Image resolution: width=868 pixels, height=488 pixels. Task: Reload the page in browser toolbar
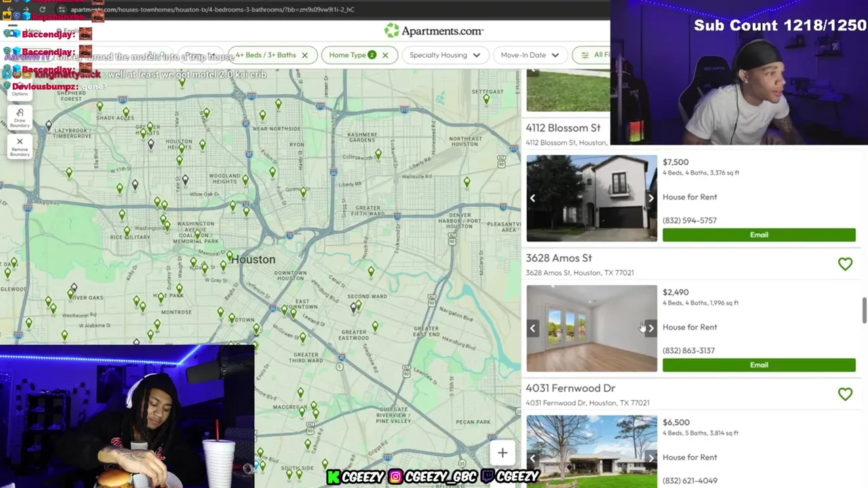point(42,9)
